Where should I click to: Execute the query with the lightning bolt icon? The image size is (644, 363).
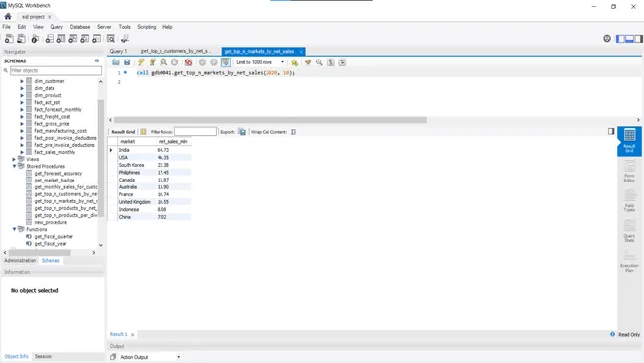(141, 62)
